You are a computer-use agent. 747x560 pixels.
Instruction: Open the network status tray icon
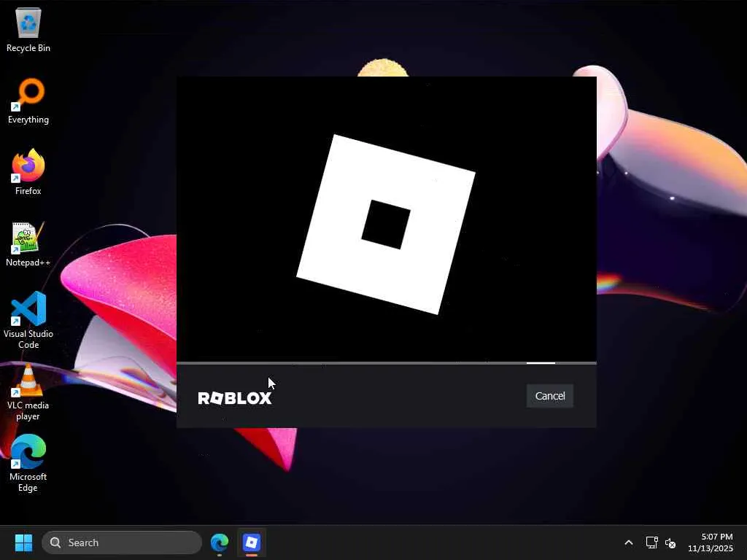pyautogui.click(x=651, y=542)
